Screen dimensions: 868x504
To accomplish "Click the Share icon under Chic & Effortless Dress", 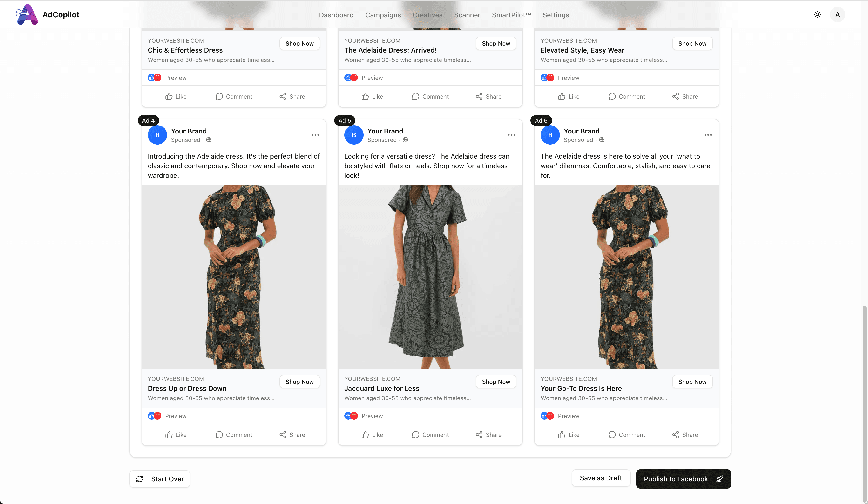I will 283,96.
